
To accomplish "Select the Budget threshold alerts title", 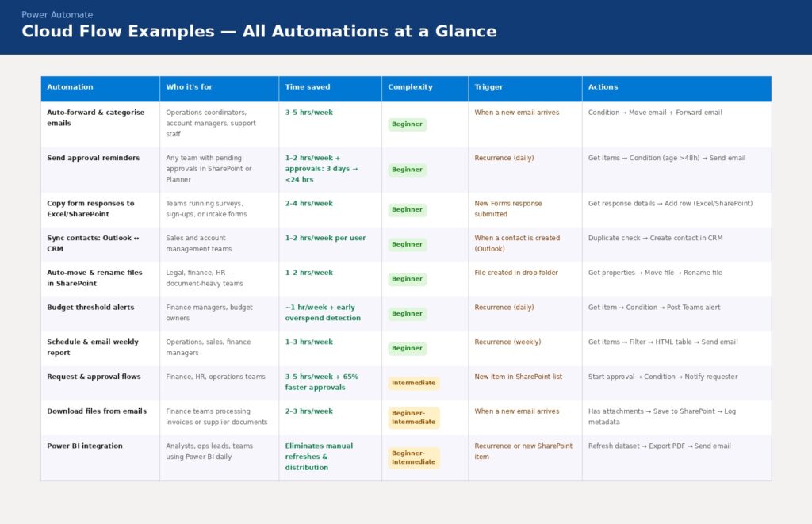I will (90, 307).
